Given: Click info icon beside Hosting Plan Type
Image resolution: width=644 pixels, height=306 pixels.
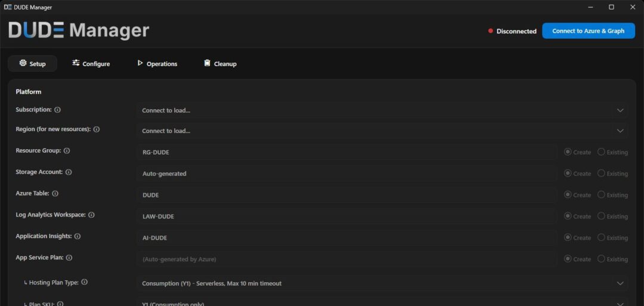Looking at the screenshot, I should 85,282.
